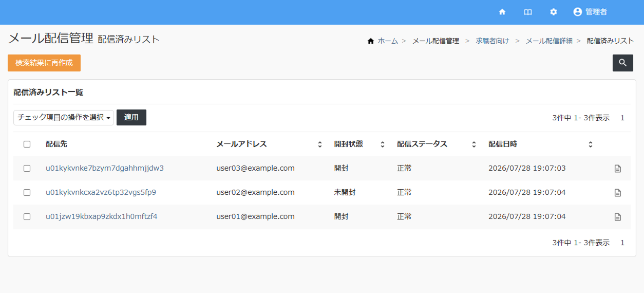The width and height of the screenshot is (644, 293).
Task: Sort by 開封状態 column arrows
Action: click(x=383, y=144)
